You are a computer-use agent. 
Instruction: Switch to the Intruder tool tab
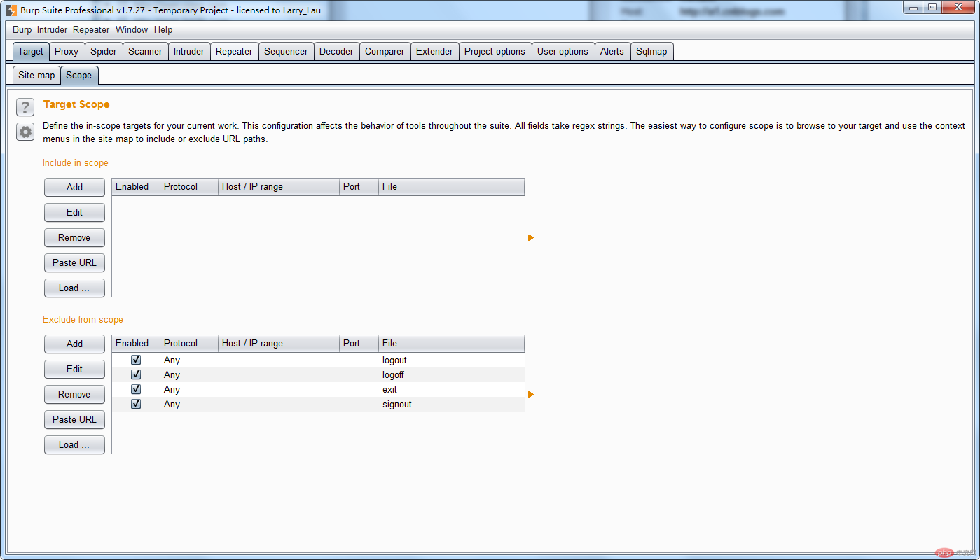pos(189,52)
